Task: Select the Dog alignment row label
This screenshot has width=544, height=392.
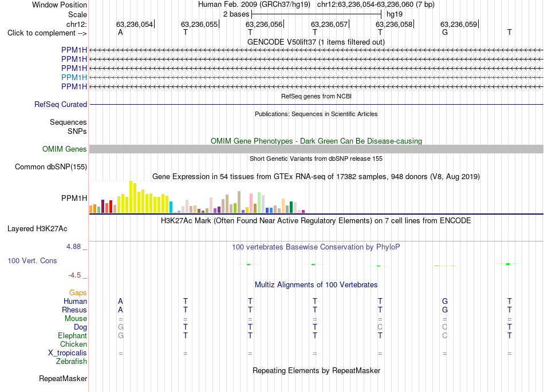Action: pos(80,327)
